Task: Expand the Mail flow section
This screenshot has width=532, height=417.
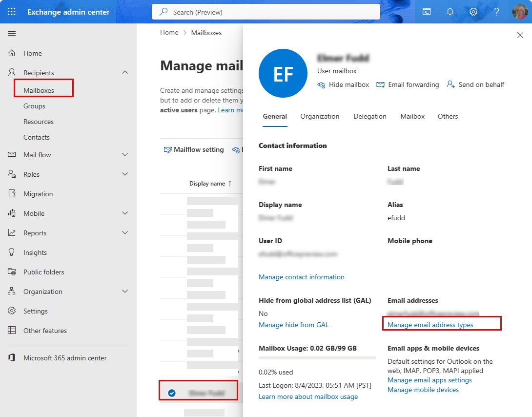Action: click(125, 154)
